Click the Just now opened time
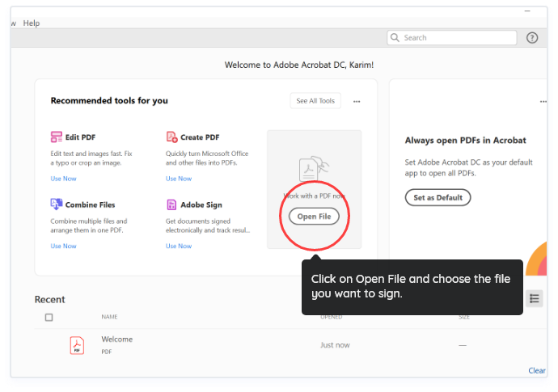 click(x=335, y=344)
